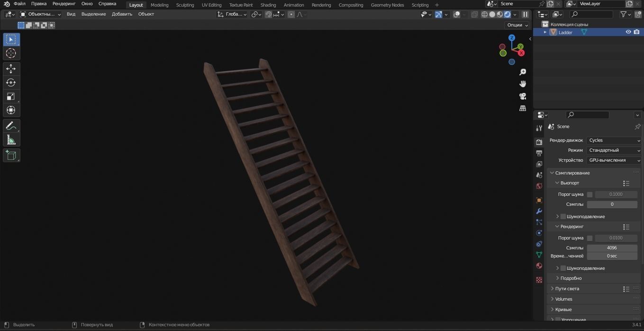Screen dimensions: 644x331
Task: Pick the Measure tool
Action: (x=10, y=139)
